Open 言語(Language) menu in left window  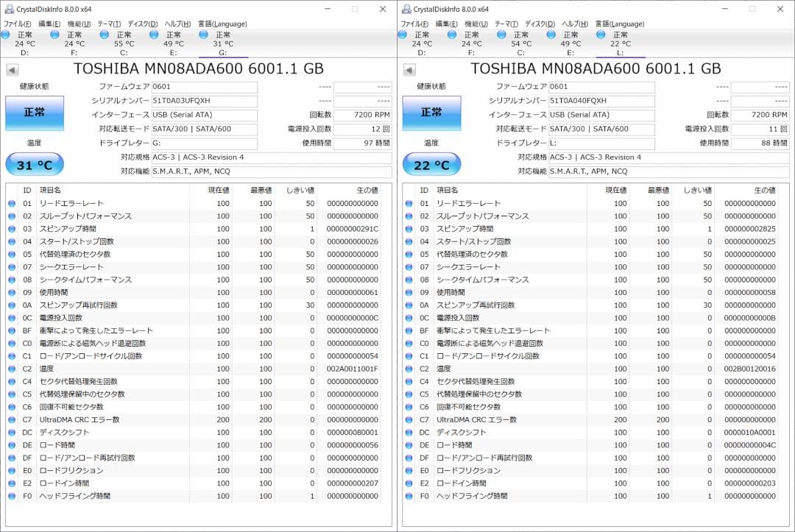tap(222, 24)
